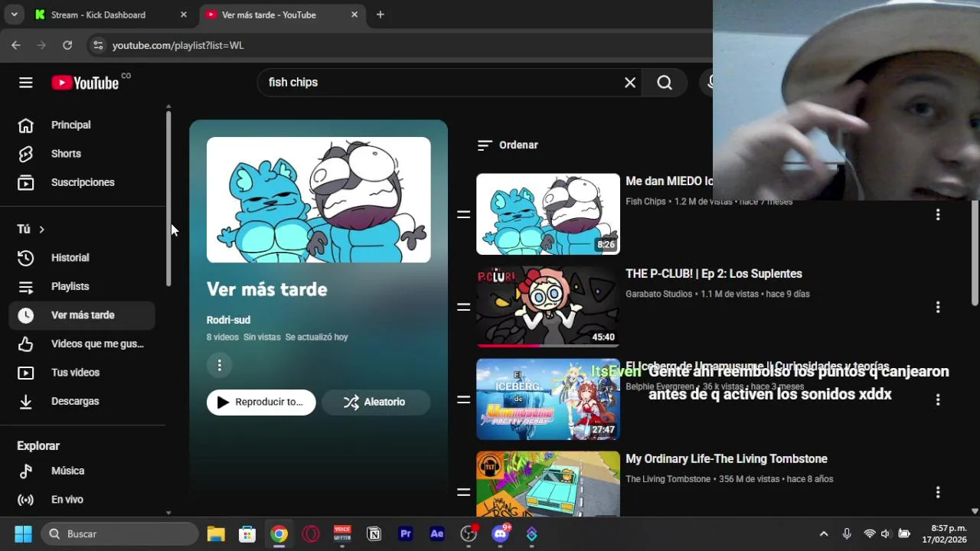The image size is (980, 551).
Task: Open Shorts in the sidebar
Action: click(82, 154)
